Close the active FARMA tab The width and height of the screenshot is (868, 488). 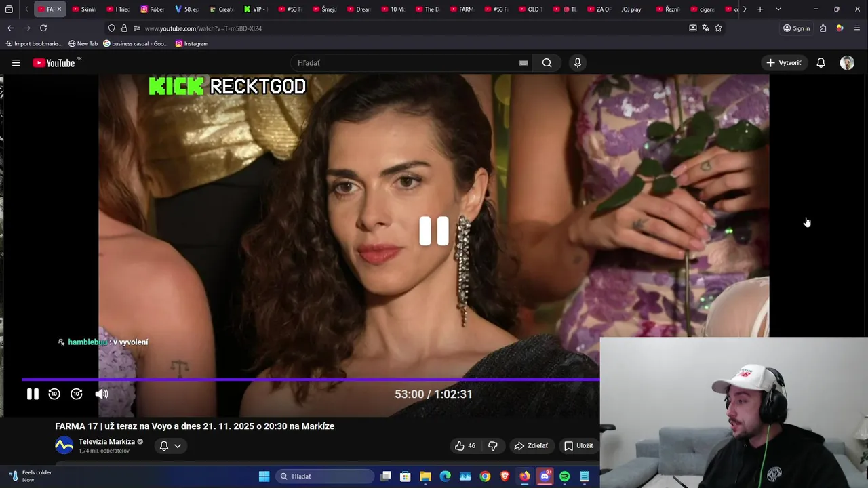pos(59,9)
